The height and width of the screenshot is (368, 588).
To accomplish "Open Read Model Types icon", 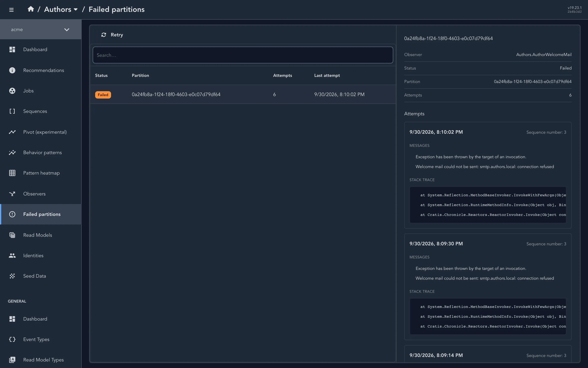I will tap(12, 360).
